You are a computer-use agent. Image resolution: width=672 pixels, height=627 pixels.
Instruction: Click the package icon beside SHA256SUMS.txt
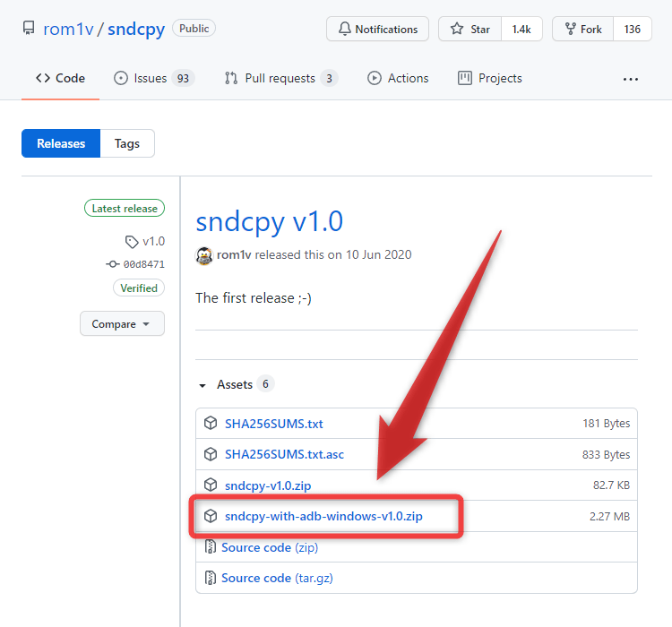pyautogui.click(x=211, y=424)
